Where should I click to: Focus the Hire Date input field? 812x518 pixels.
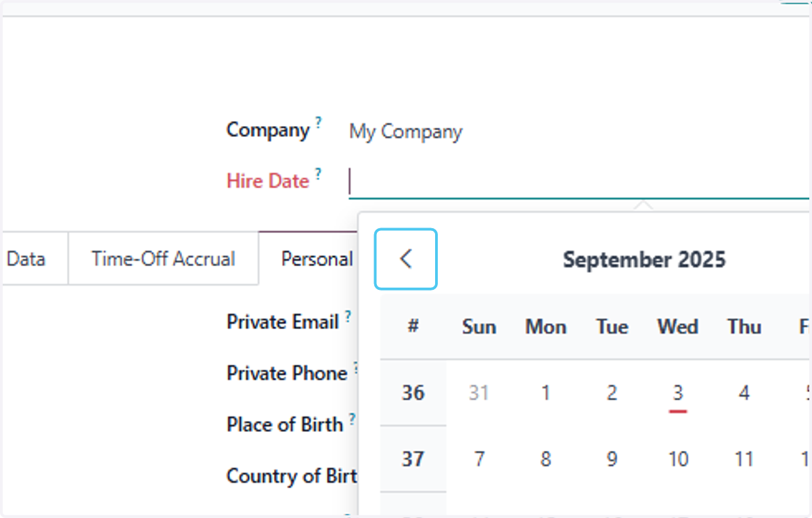tap(579, 183)
